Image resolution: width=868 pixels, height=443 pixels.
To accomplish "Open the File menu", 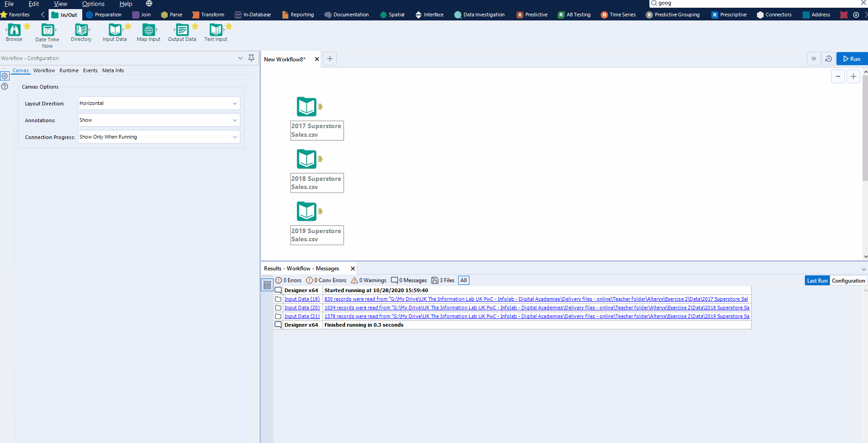I will tap(9, 4).
